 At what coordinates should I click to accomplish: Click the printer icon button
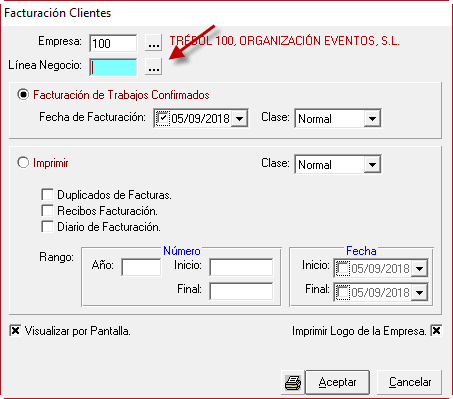(x=293, y=382)
